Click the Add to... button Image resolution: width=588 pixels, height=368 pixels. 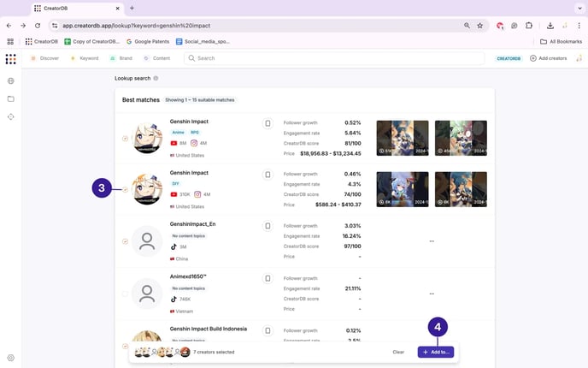click(436, 353)
